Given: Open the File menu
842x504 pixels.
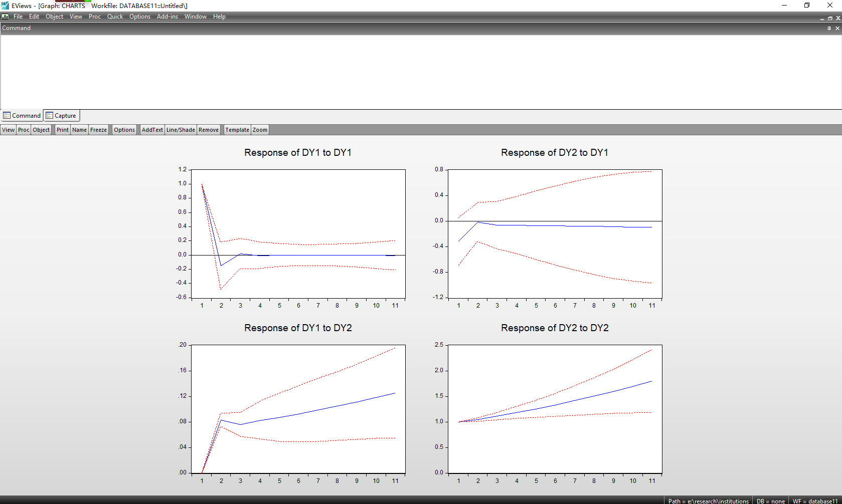Looking at the screenshot, I should coord(18,17).
